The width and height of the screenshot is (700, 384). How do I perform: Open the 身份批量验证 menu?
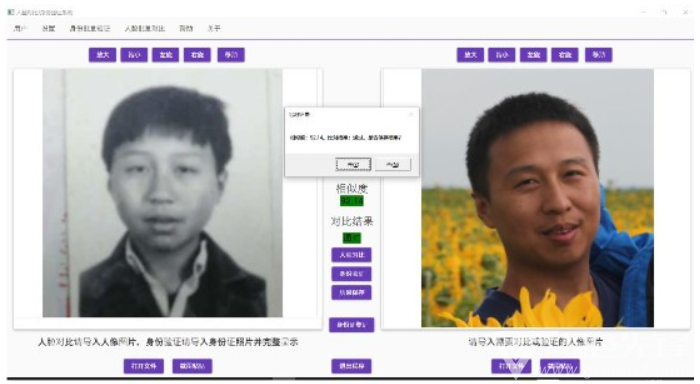pos(90,29)
